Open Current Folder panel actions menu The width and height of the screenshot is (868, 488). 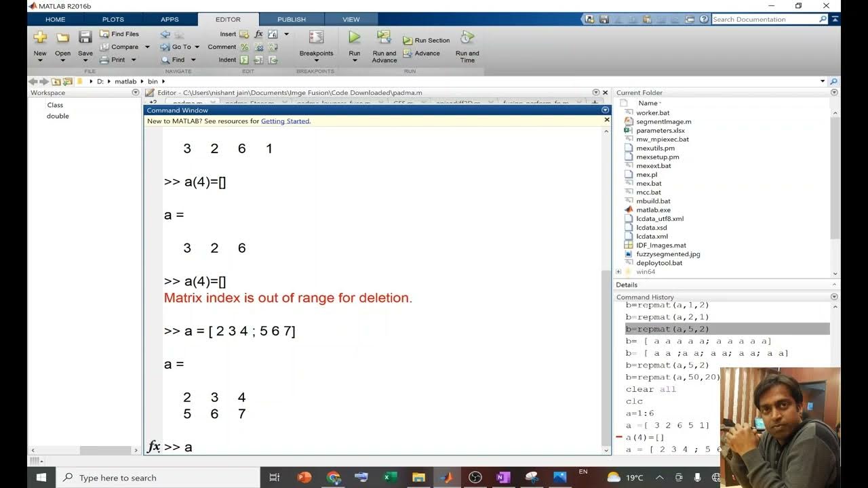click(834, 92)
